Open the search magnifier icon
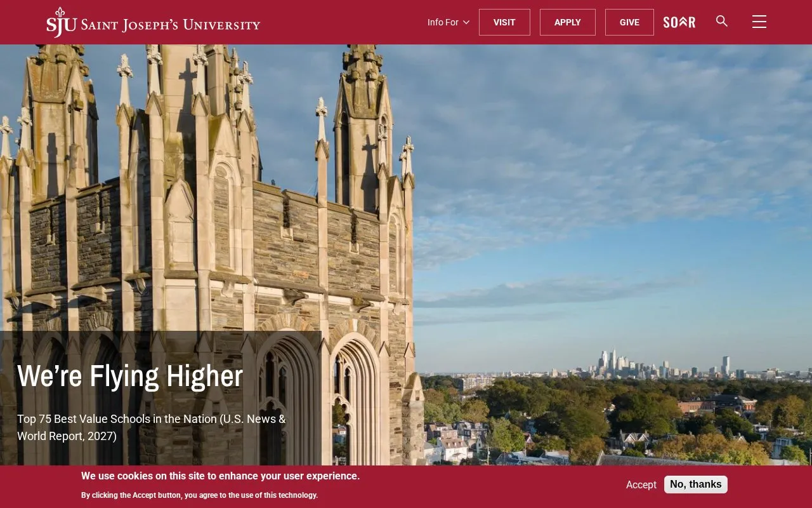 point(721,21)
